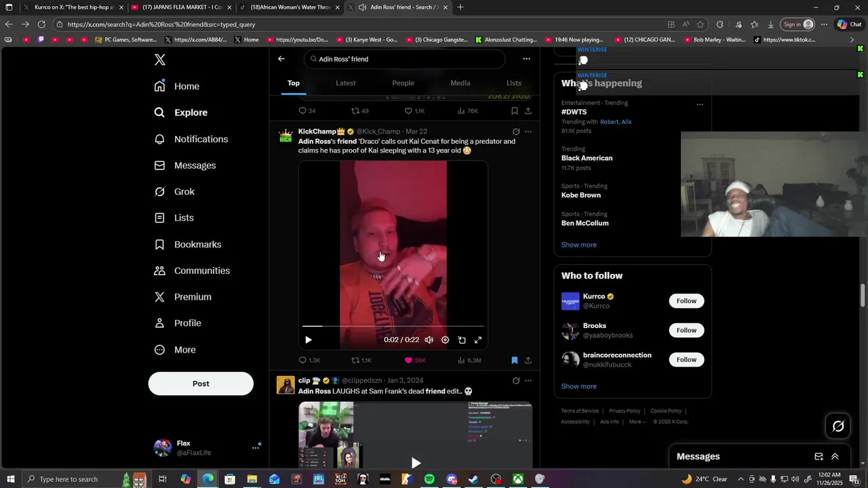This screenshot has width=868, height=488.
Task: View KickChamp post analytics 6.3M
Action: click(469, 361)
